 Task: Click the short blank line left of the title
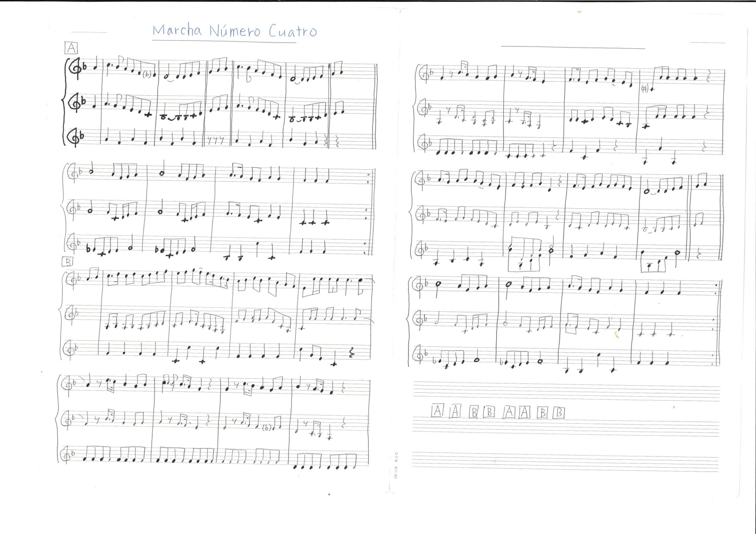point(89,32)
